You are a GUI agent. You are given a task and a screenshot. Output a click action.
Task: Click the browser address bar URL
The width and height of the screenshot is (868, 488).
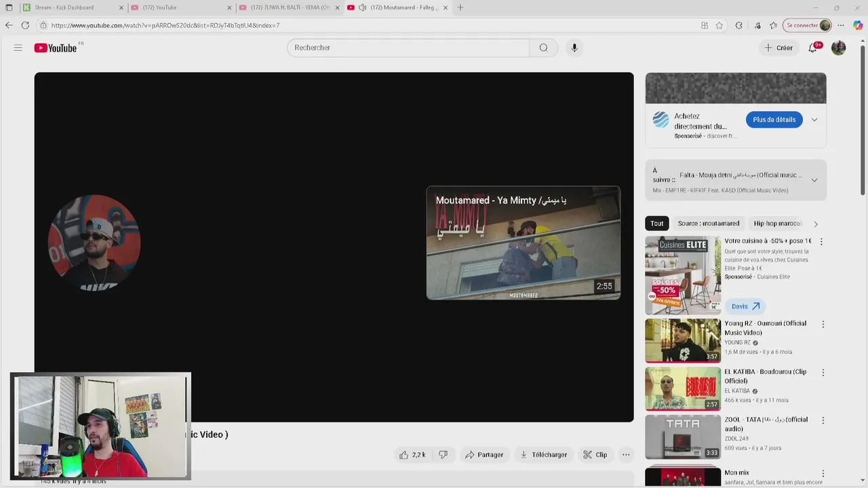click(165, 25)
